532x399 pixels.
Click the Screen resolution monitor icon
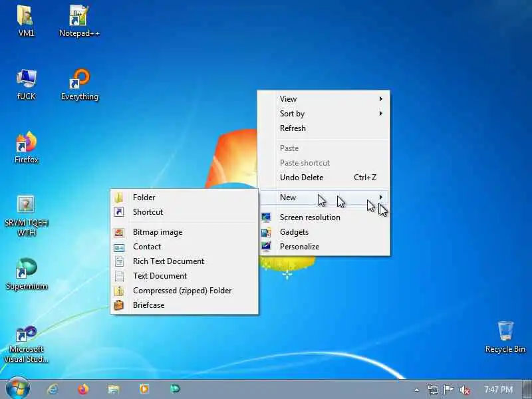[x=266, y=217]
